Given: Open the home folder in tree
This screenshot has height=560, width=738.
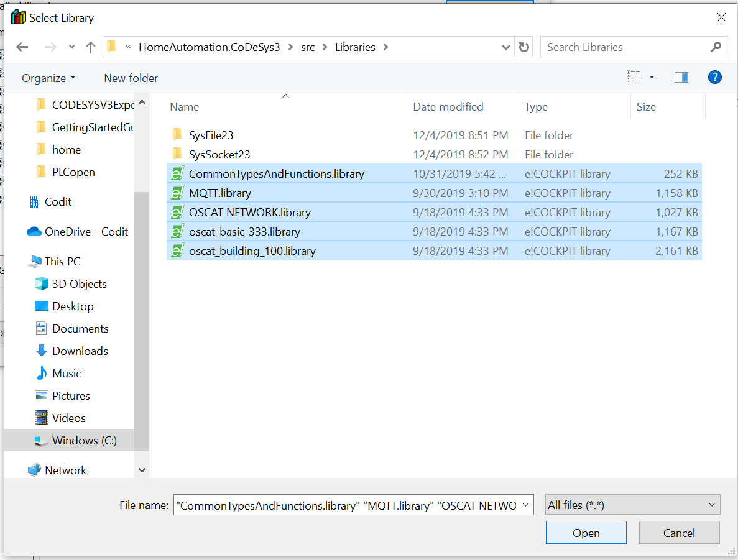Looking at the screenshot, I should point(59,150).
